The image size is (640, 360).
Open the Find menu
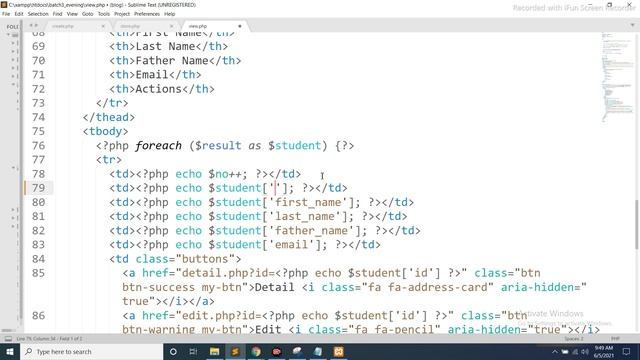[x=58, y=14]
